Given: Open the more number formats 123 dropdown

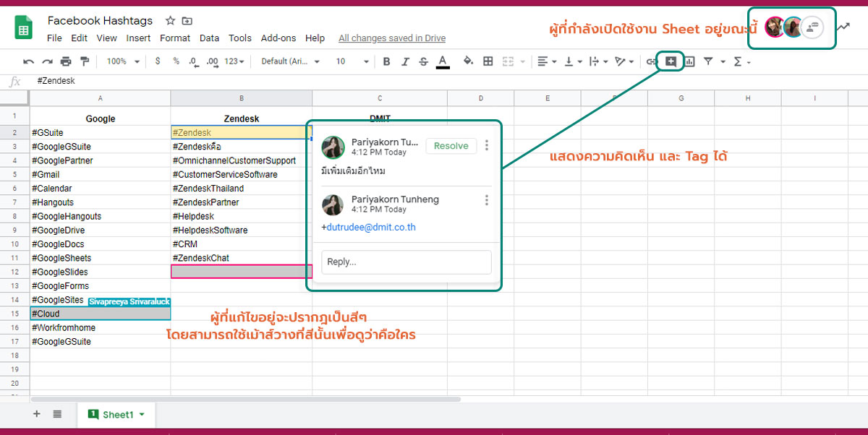Looking at the screenshot, I should pos(234,61).
